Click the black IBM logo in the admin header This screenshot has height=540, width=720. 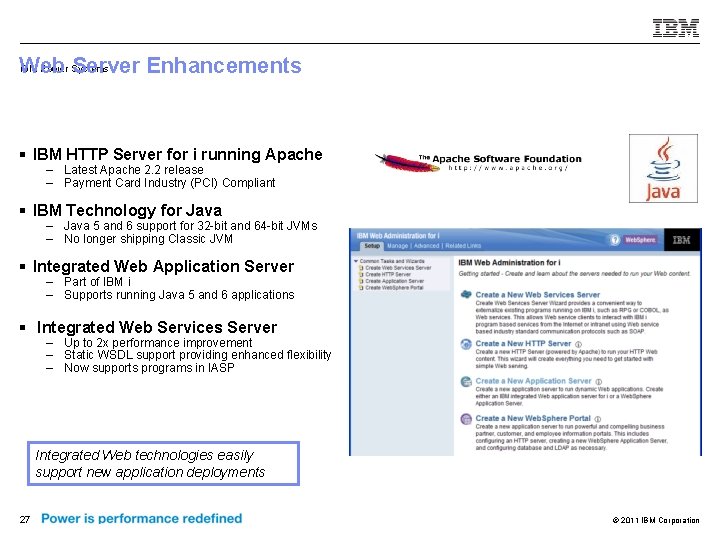pos(682,240)
